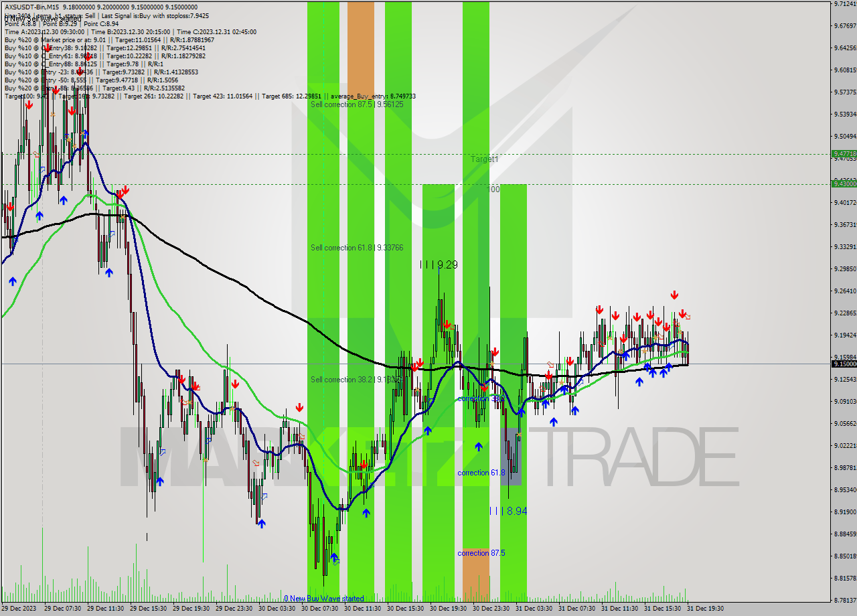The image size is (857, 616).
Task: Click the '0 New Buy Wave started' label
Action: click(324, 599)
